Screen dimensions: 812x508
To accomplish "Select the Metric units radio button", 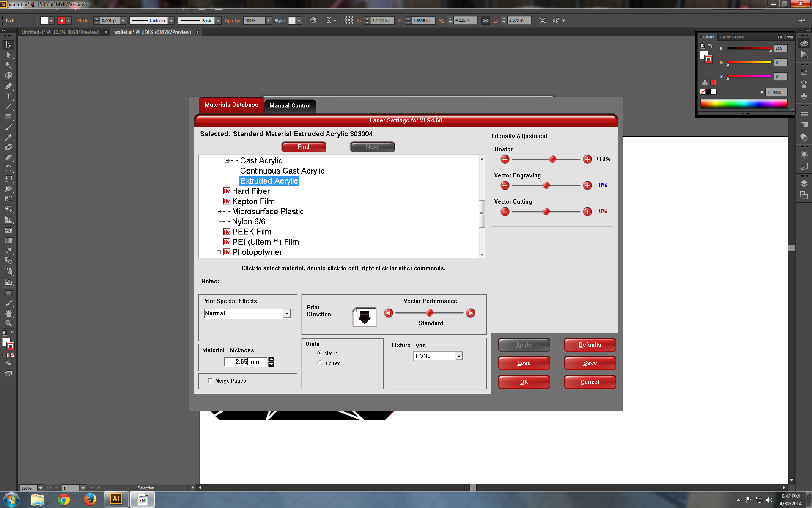I will pyautogui.click(x=320, y=353).
